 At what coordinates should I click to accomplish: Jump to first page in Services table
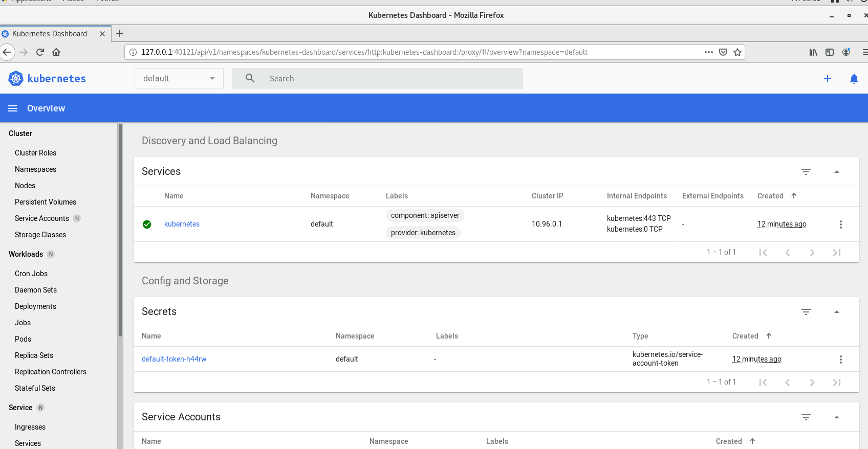tap(763, 253)
